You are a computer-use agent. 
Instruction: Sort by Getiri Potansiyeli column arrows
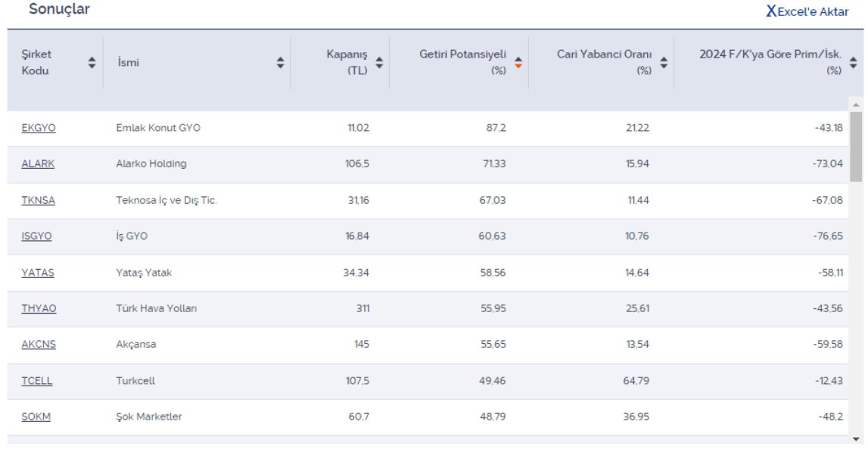tap(518, 63)
